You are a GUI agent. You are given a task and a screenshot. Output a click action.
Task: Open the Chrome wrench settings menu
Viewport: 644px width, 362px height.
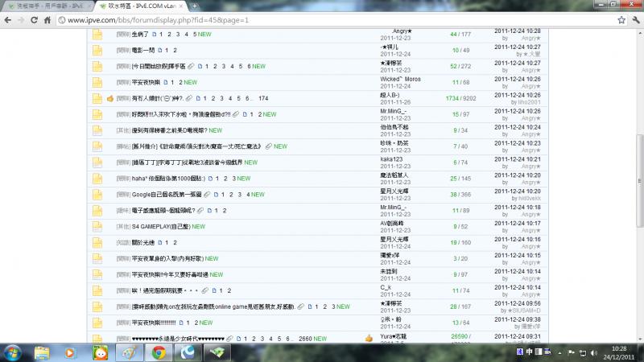point(634,19)
